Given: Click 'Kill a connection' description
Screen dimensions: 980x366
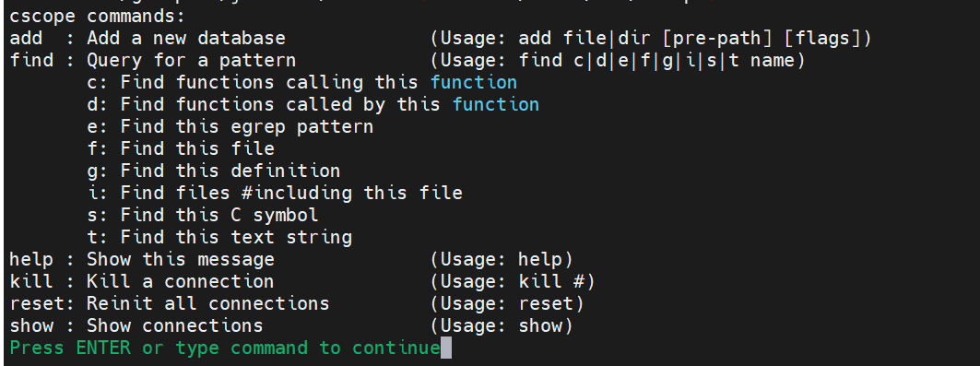Looking at the screenshot, I should click(x=180, y=282).
